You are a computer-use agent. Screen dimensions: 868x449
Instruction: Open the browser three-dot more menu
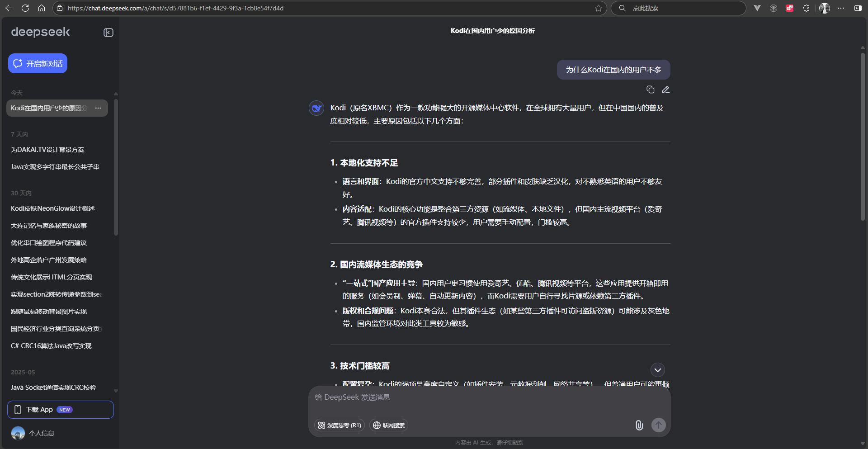[x=841, y=8]
